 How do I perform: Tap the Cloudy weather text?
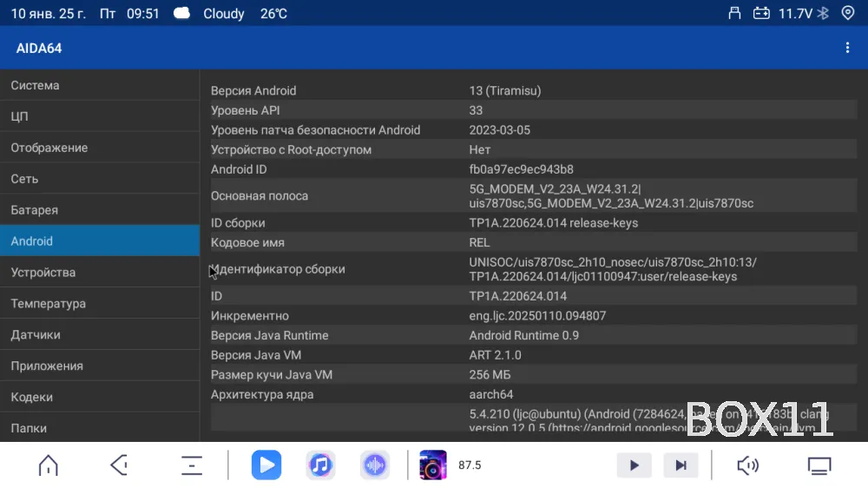[224, 14]
